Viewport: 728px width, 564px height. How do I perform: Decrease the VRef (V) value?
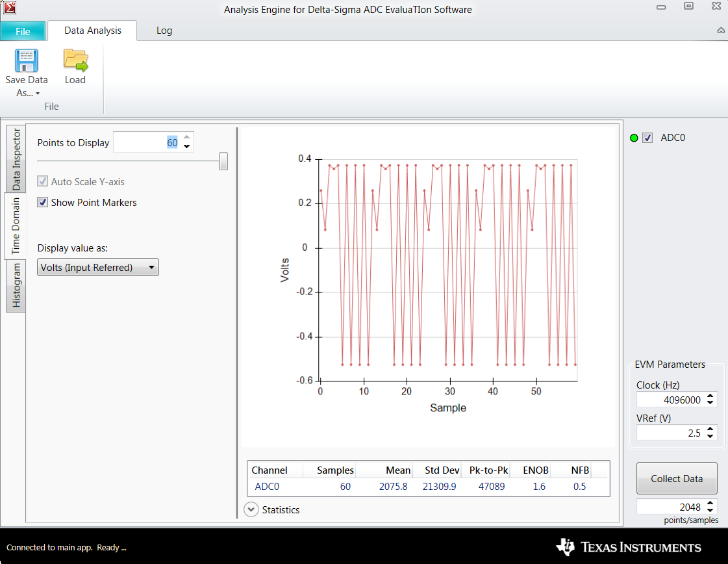click(x=710, y=436)
